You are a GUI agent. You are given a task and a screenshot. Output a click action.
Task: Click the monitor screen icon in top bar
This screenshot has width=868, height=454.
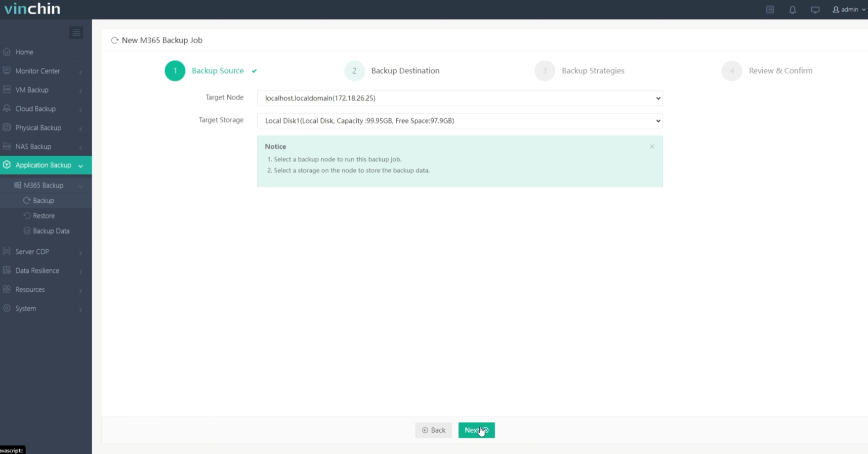pos(815,9)
